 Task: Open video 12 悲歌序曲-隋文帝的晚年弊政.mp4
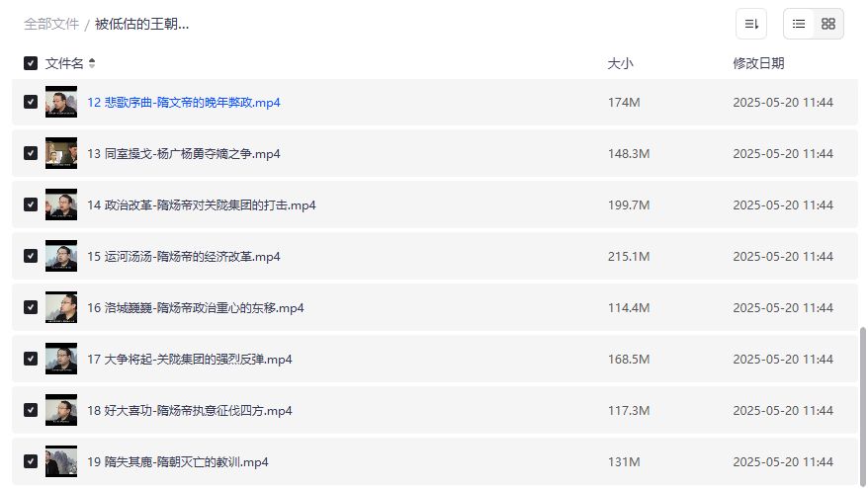tap(183, 103)
